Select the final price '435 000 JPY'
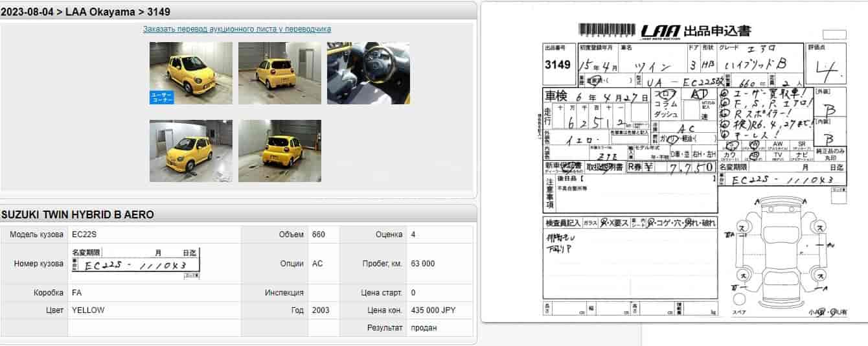868x346 pixels. [x=433, y=310]
